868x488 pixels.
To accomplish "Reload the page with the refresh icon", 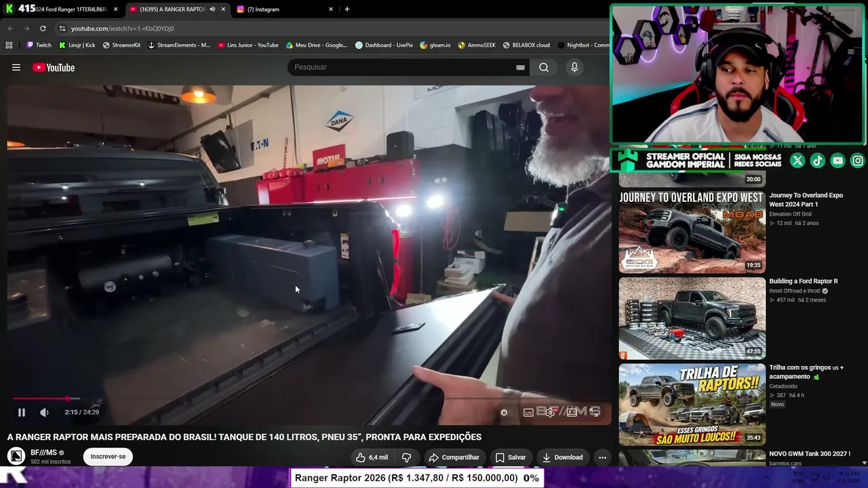I will (43, 28).
